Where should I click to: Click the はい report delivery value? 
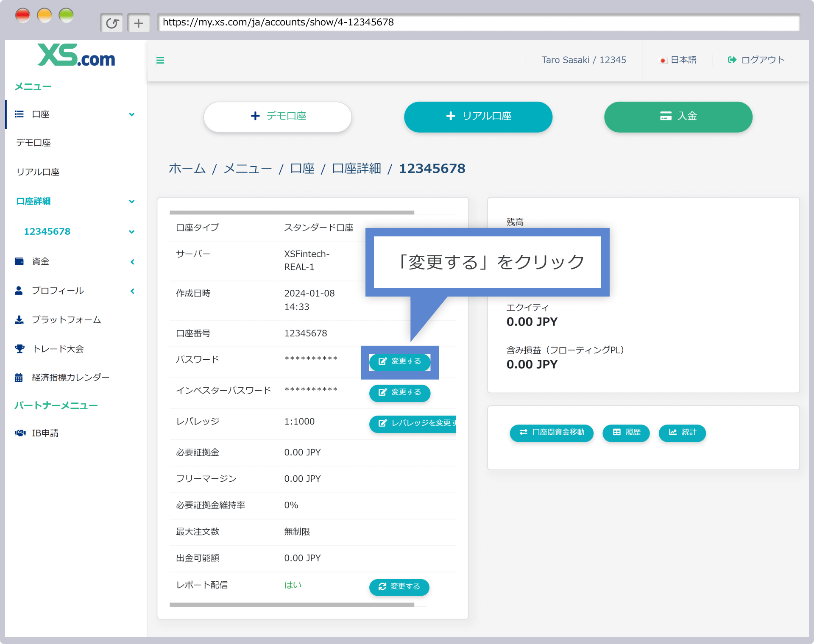293,585
